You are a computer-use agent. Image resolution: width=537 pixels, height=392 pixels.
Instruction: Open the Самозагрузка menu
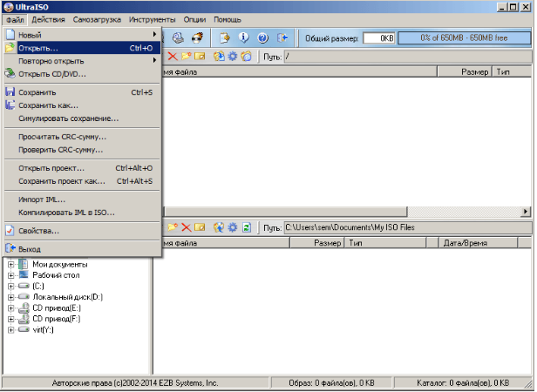coord(97,19)
